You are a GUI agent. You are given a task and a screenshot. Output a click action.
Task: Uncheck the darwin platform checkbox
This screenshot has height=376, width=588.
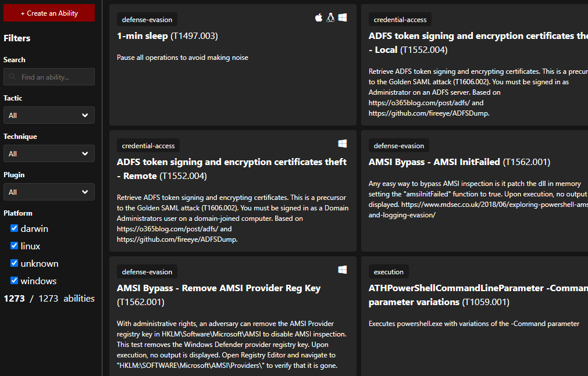[x=15, y=228]
